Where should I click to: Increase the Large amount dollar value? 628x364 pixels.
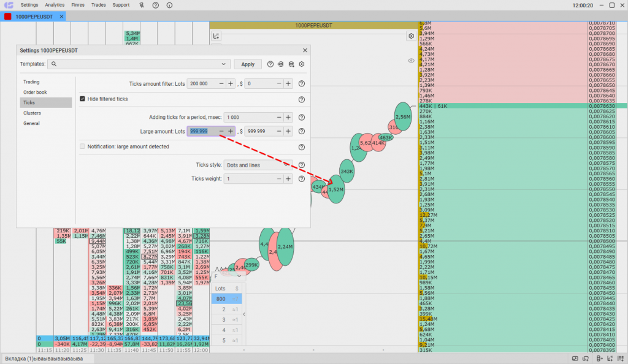[x=288, y=131]
